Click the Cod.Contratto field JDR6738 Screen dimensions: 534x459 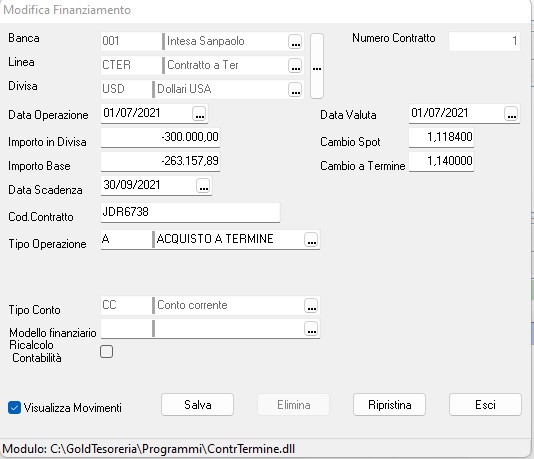click(x=190, y=212)
